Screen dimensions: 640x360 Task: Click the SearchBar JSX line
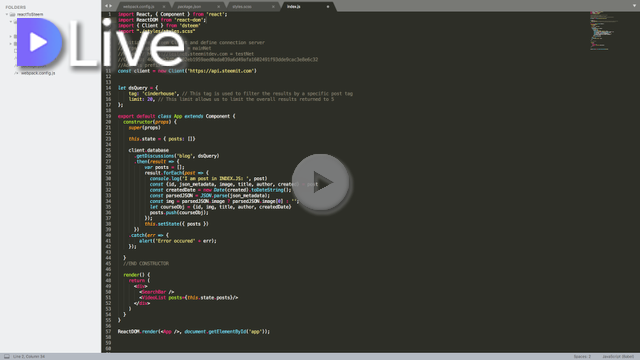click(157, 292)
